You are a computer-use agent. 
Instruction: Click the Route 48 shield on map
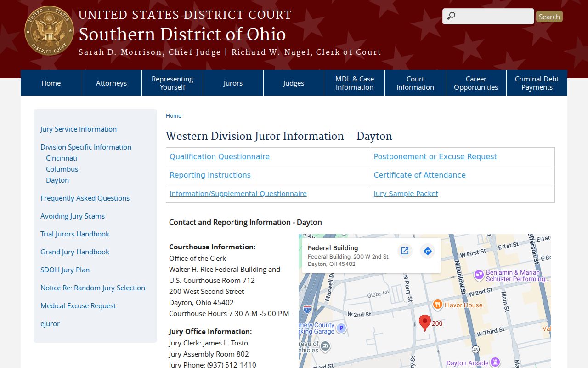click(475, 349)
